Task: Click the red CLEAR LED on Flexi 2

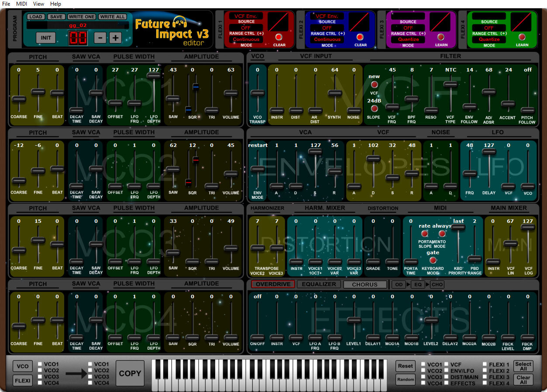Action: pyautogui.click(x=360, y=37)
